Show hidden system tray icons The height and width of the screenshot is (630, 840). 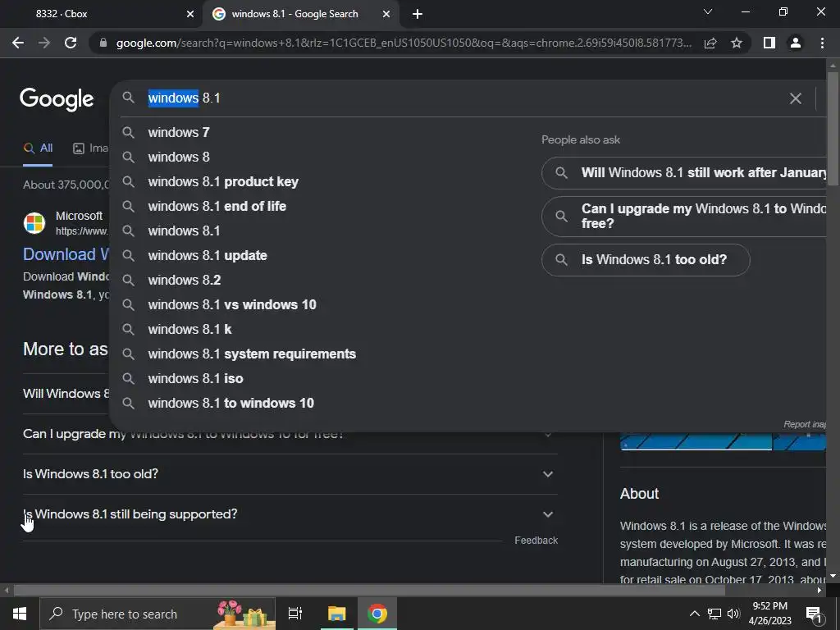pyautogui.click(x=694, y=614)
